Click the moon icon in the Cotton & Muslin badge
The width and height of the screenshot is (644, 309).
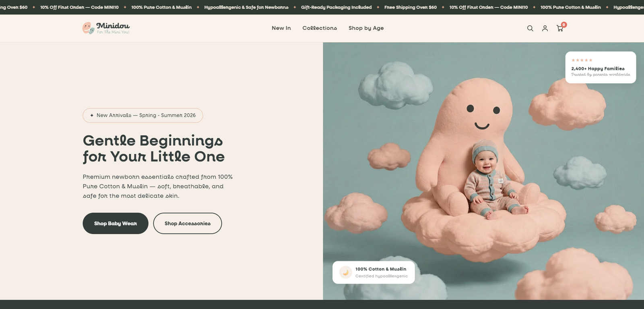(x=345, y=272)
